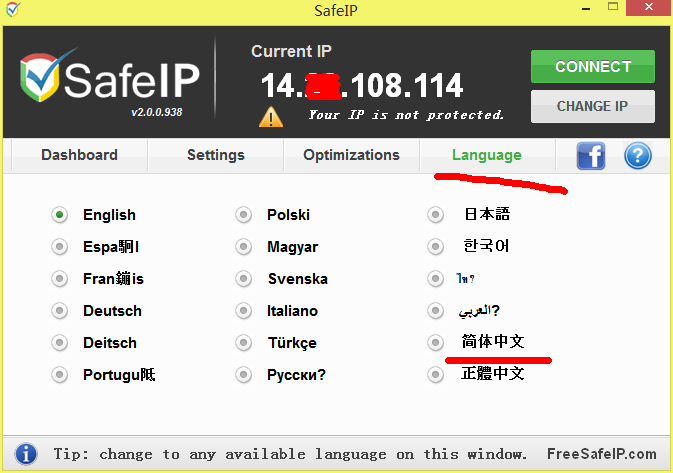The height and width of the screenshot is (473, 673).
Task: Choose the Italiano language option
Action: (x=243, y=311)
